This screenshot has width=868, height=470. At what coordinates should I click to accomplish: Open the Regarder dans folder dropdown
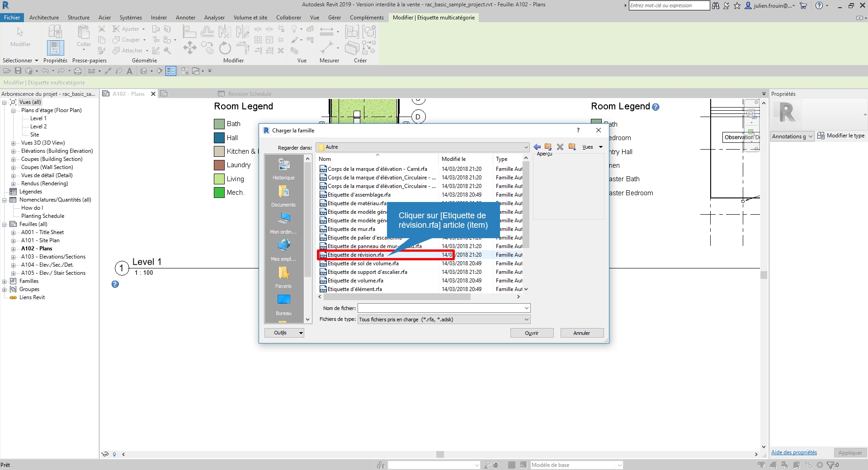(526, 147)
